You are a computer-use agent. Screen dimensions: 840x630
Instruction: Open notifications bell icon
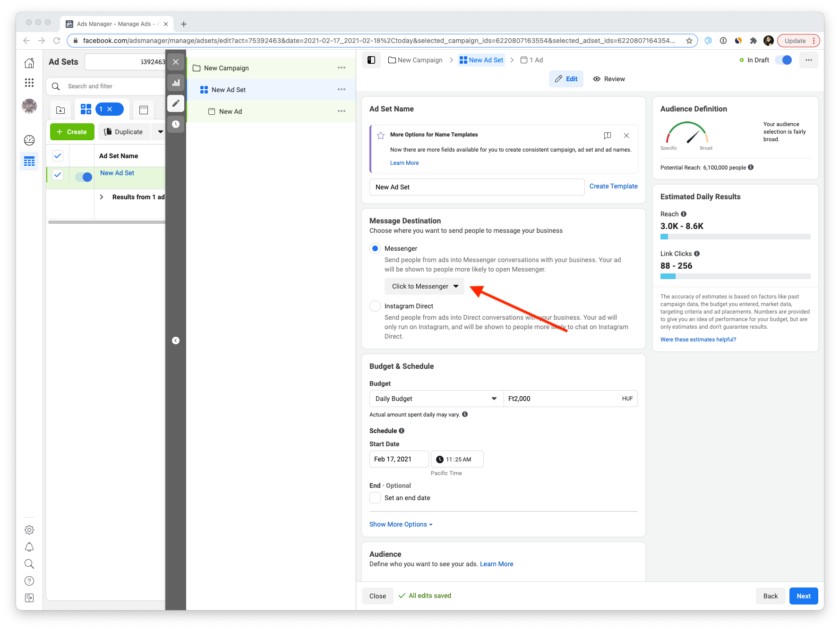click(29, 547)
